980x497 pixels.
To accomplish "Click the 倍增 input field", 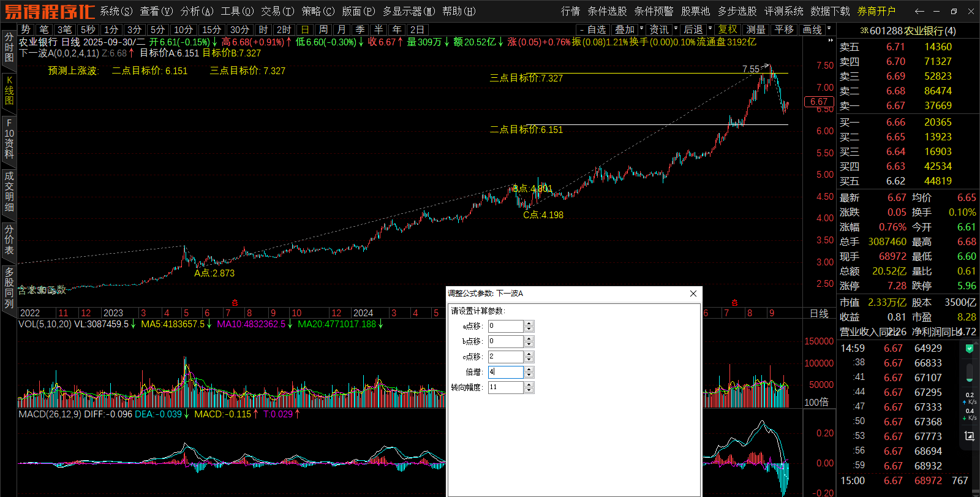I will (505, 372).
